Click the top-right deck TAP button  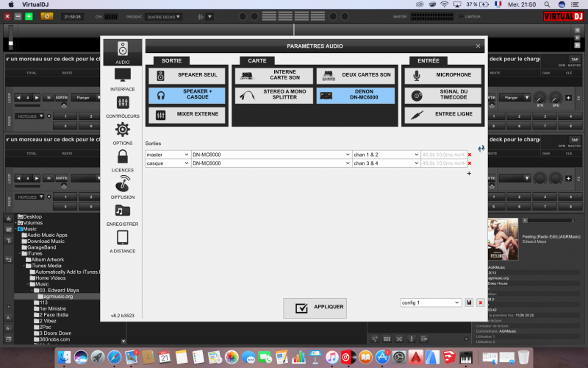[x=575, y=60]
